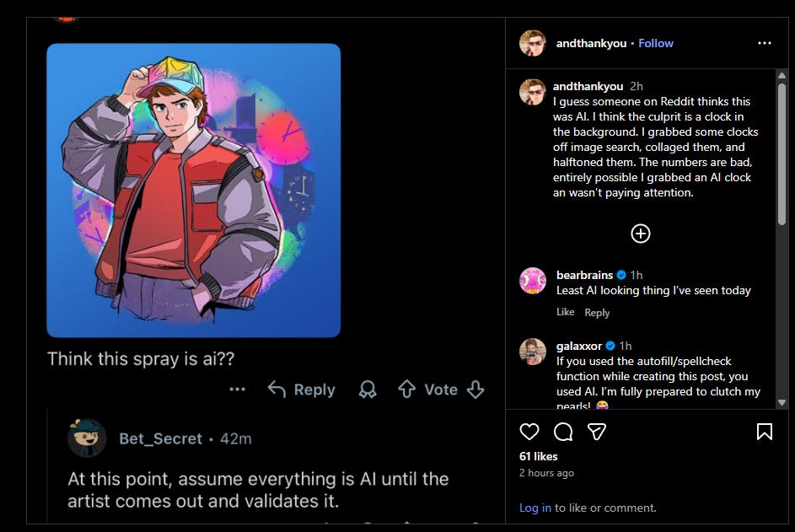Click the verified badge next to bearbrains
The image size is (795, 532).
coord(621,274)
